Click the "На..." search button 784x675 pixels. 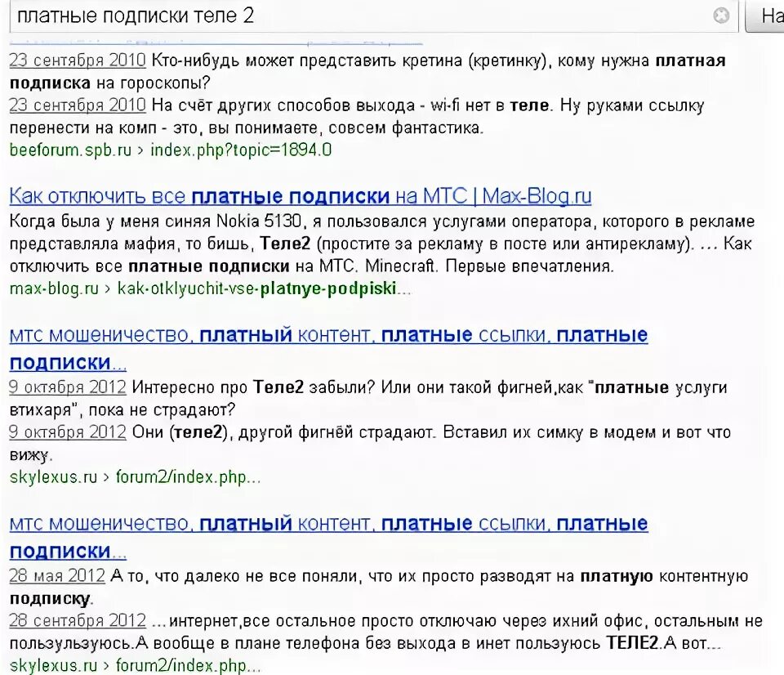768,16
